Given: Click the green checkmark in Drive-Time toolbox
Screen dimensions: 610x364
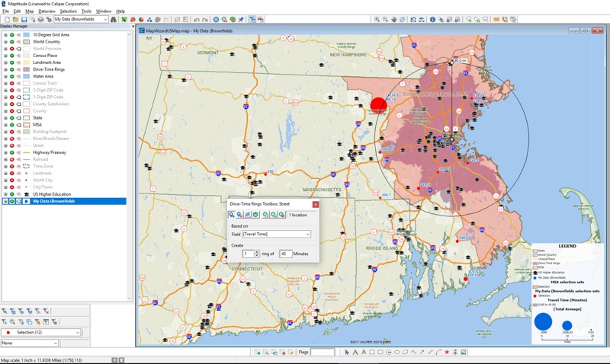Looking at the screenshot, I should [x=255, y=215].
